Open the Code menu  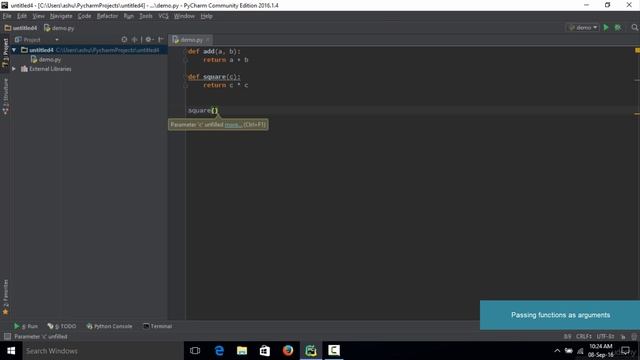click(84, 16)
